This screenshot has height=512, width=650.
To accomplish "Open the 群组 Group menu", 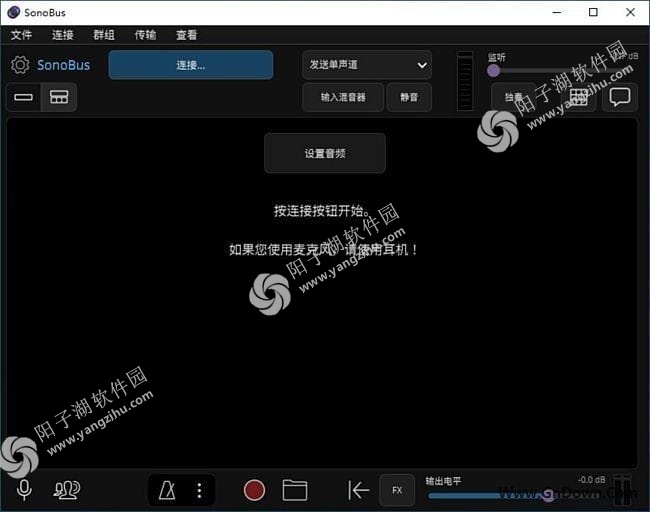I will 104,35.
